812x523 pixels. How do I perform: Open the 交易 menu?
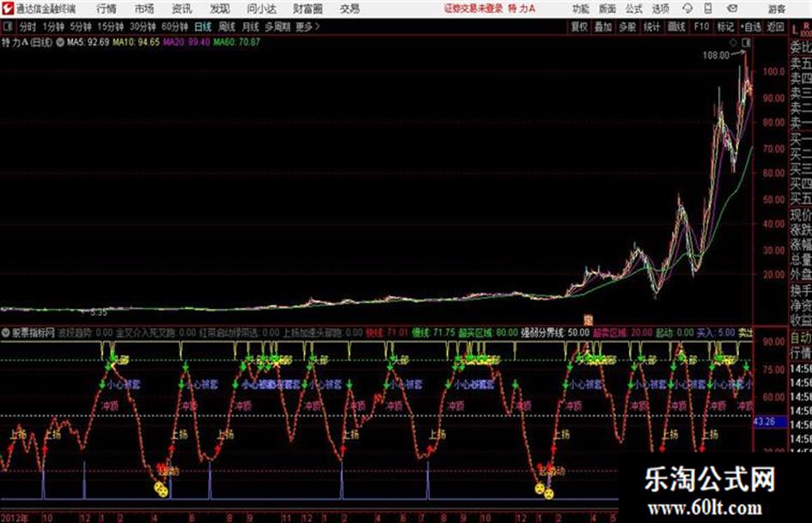click(x=350, y=9)
